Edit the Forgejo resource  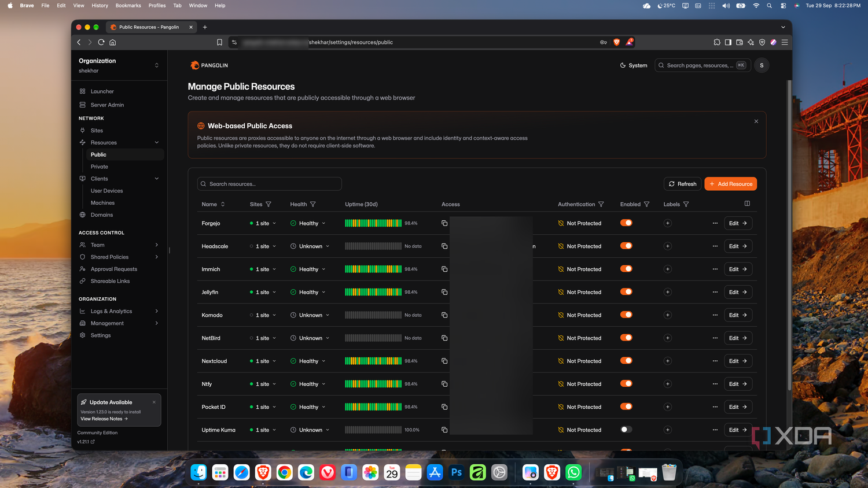(738, 223)
